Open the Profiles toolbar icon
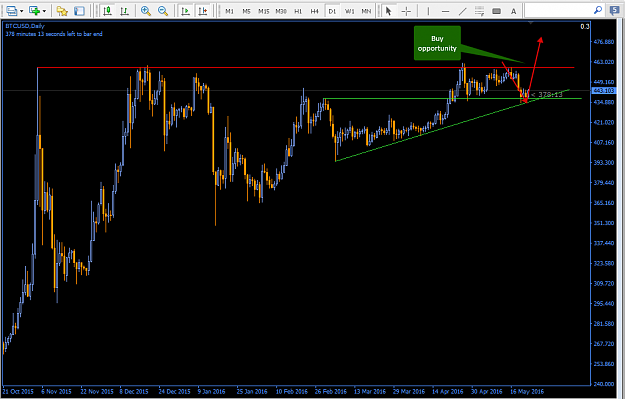The width and height of the screenshot is (625, 399). [12, 11]
